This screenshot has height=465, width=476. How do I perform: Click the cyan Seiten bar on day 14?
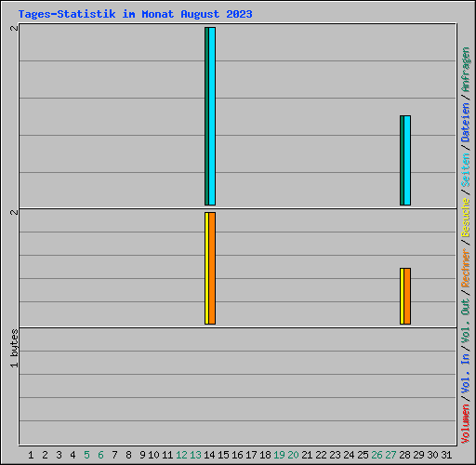click(212, 116)
